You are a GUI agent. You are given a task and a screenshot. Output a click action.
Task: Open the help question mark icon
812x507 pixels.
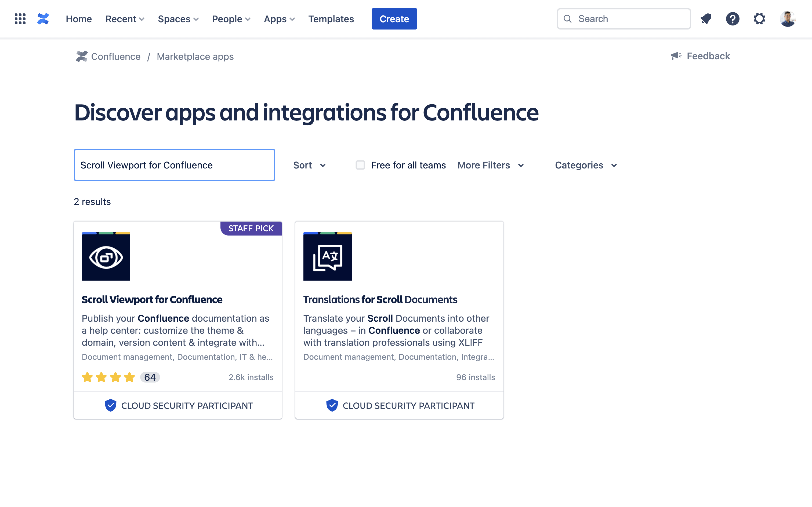pos(733,19)
